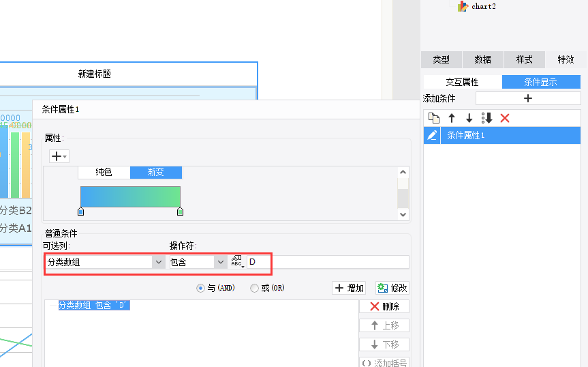Click the 增加 button
Viewport: 588px width, 367px height.
point(349,288)
